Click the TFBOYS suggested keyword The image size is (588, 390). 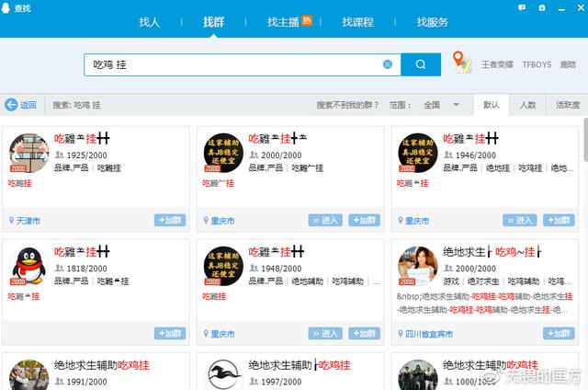tap(537, 64)
